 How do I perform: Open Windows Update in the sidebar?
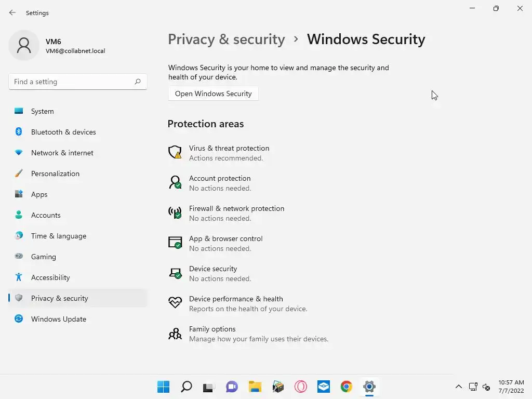pyautogui.click(x=58, y=319)
